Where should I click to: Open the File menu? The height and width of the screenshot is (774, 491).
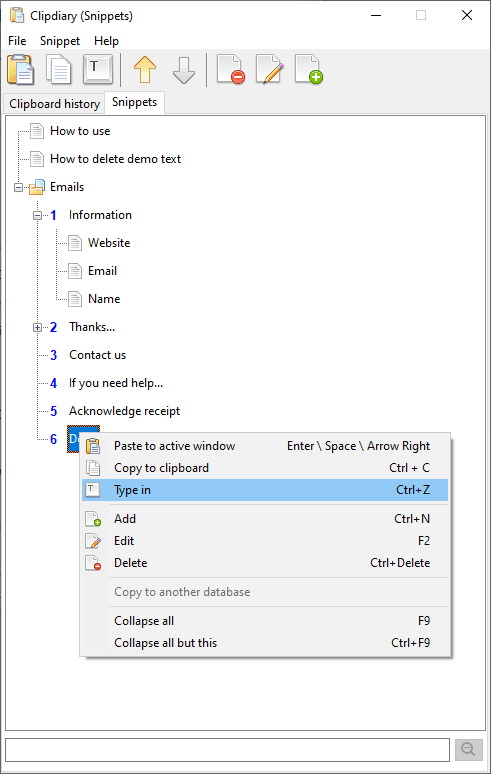tap(17, 41)
